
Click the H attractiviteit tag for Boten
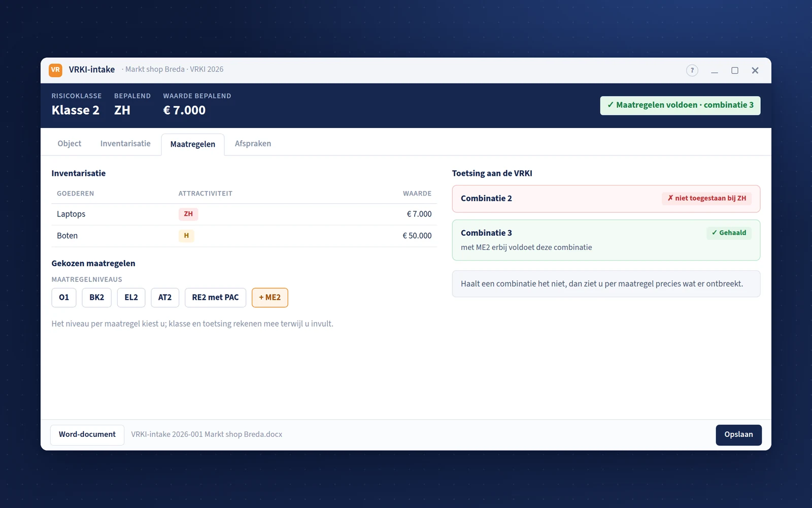coord(186,236)
